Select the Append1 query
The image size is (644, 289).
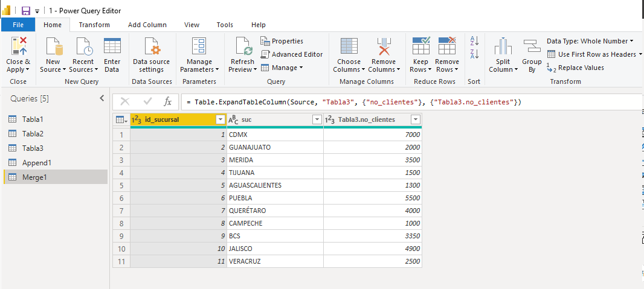pyautogui.click(x=36, y=162)
